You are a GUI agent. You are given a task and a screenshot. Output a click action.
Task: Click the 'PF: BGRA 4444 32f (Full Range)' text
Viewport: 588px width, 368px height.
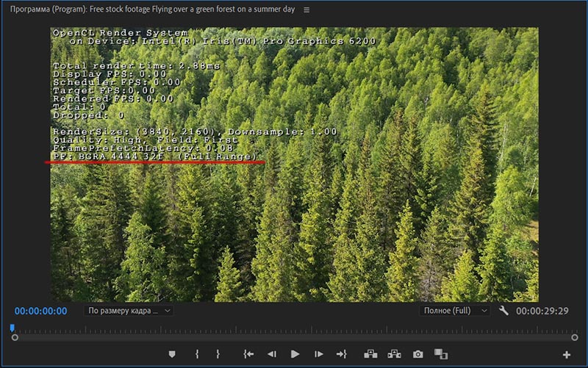[x=155, y=156]
